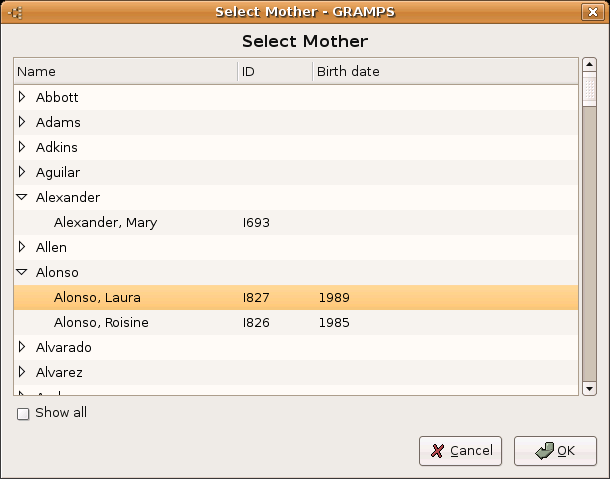Screen dimensions: 610x479
Task: Expand the Allen surname group
Action: point(22,247)
